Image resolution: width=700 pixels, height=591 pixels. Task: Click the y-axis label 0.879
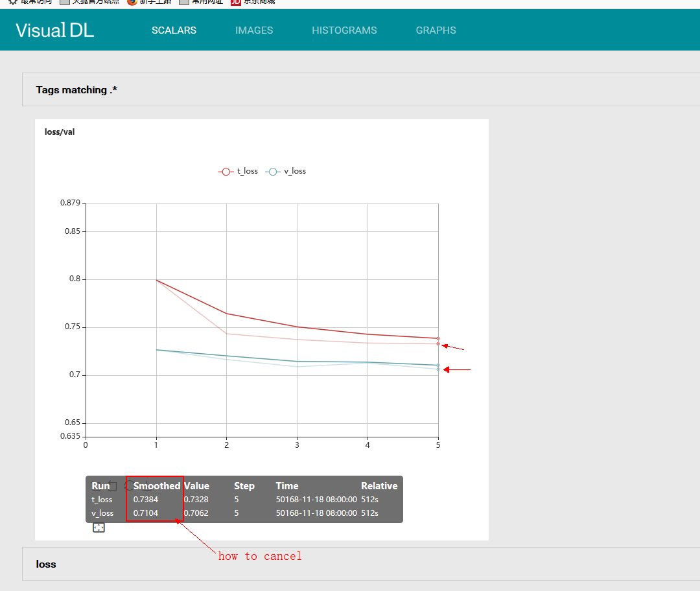(70, 203)
